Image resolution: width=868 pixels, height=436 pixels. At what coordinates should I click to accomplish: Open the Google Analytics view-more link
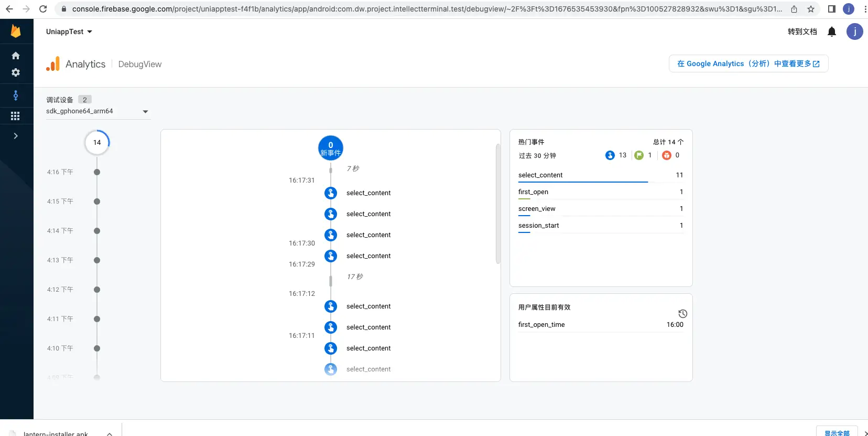748,63
